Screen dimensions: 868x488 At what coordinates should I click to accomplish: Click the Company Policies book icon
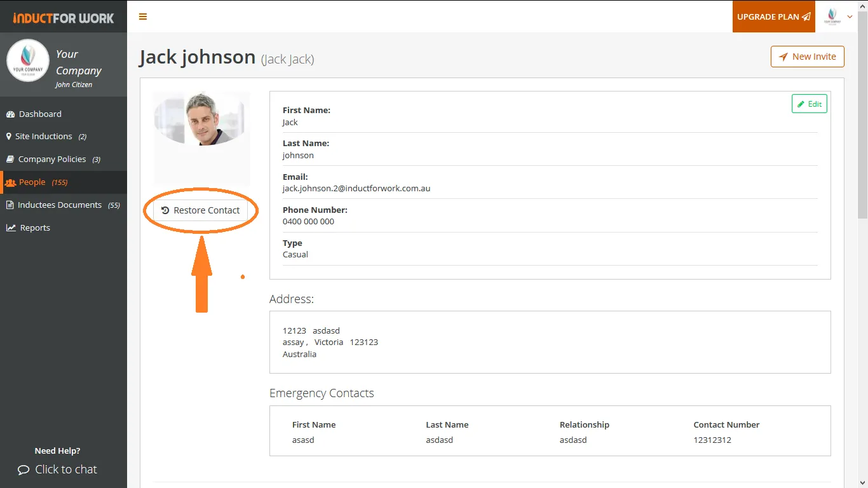pyautogui.click(x=10, y=159)
